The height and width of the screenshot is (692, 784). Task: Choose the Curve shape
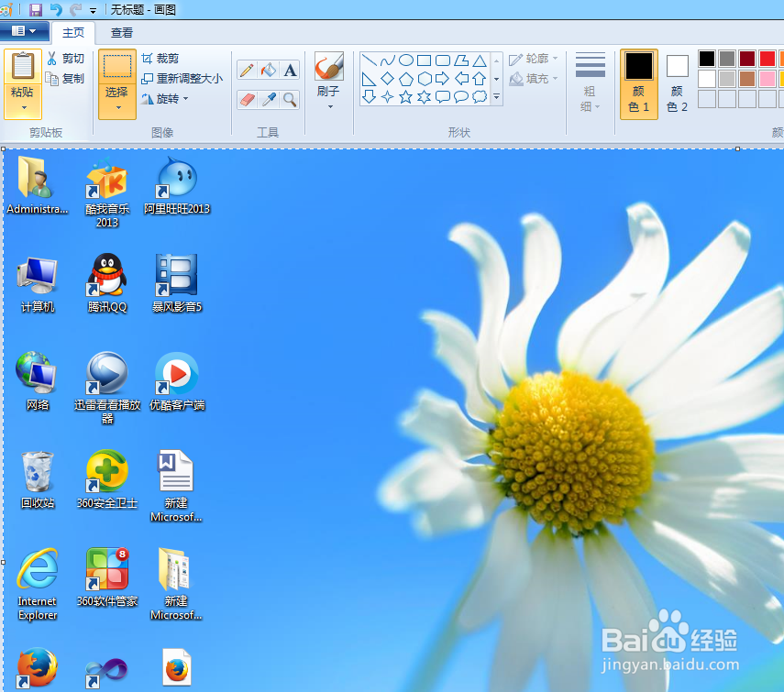pyautogui.click(x=388, y=60)
